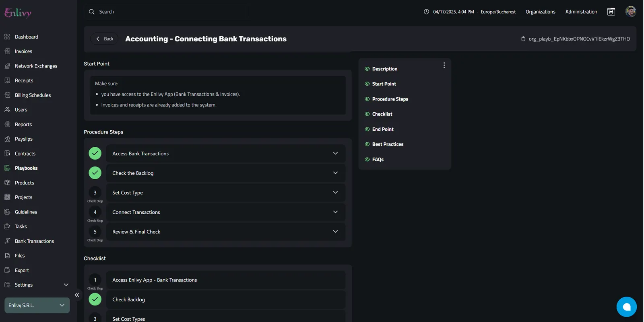
Task: Toggle visibility of the Start Point section
Action: (x=367, y=84)
